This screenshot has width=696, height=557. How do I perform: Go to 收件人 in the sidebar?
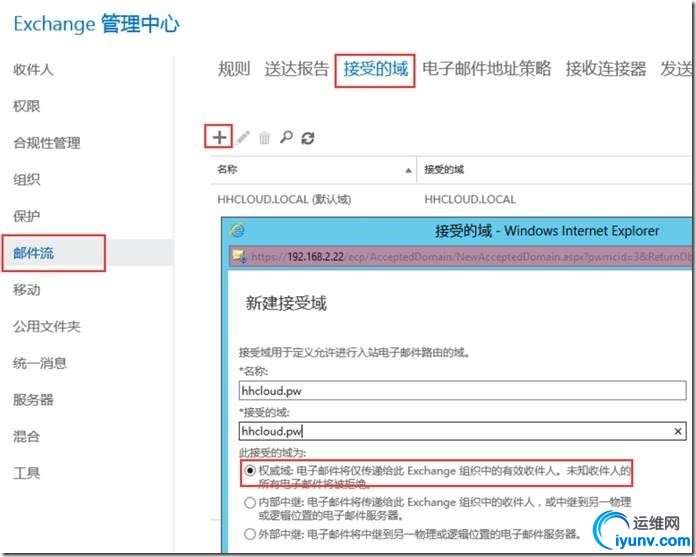coord(33,69)
